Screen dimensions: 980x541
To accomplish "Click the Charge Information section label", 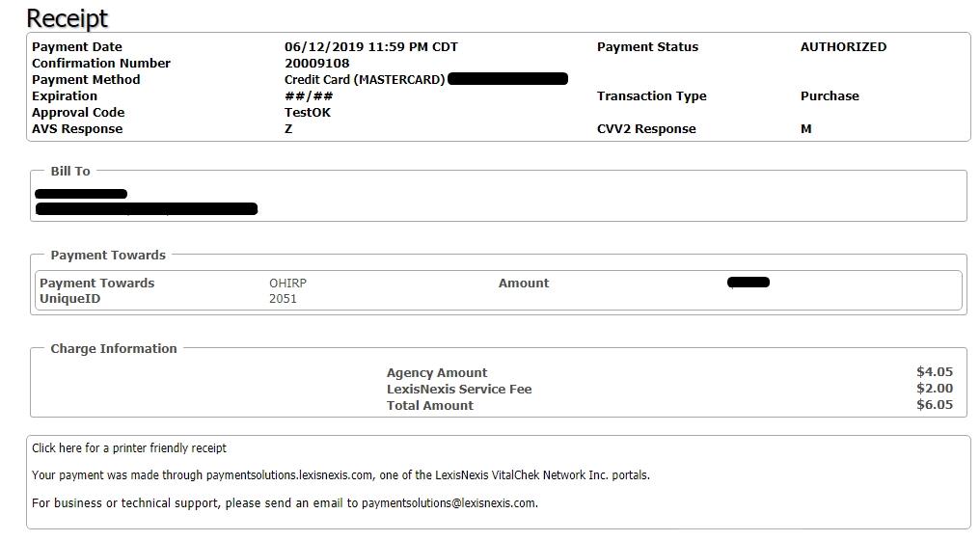I will 114,348.
